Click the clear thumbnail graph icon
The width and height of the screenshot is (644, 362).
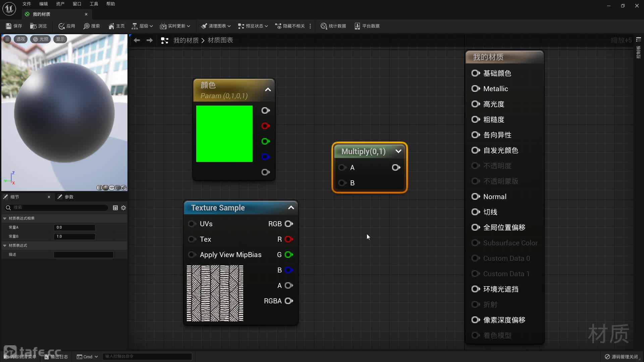215,25
